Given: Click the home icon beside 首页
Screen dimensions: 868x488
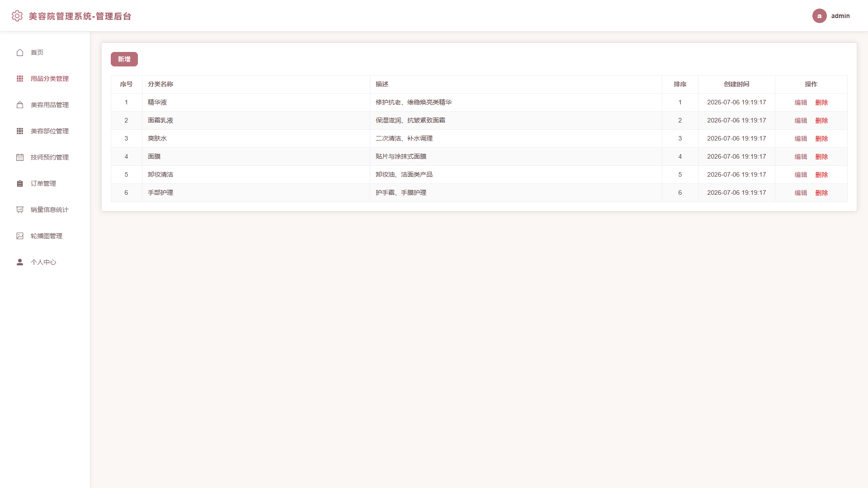Looking at the screenshot, I should [x=20, y=52].
